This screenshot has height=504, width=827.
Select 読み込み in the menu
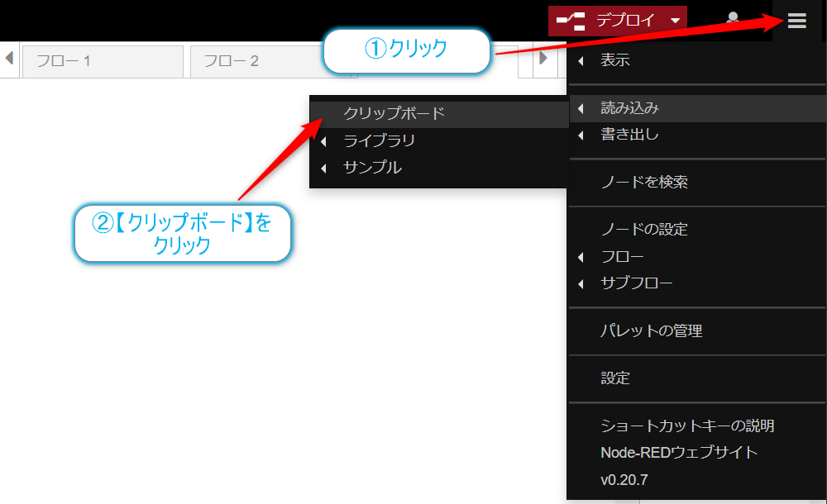click(x=696, y=108)
